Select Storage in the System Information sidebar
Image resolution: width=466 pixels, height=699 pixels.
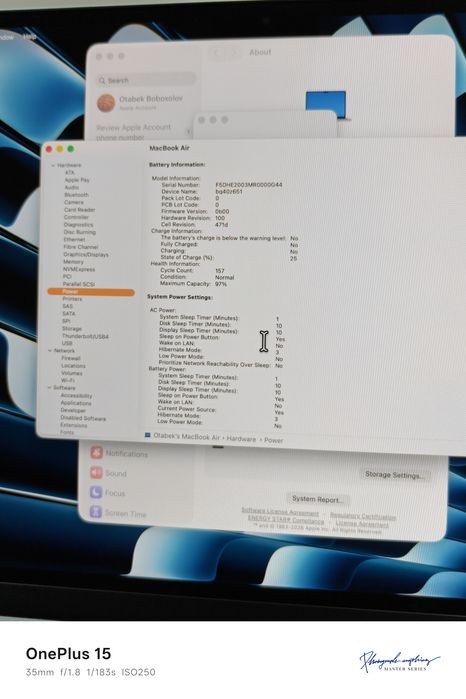[x=71, y=329]
